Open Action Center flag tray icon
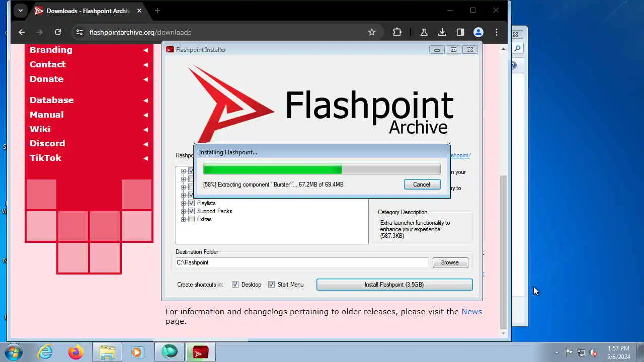 click(569, 352)
